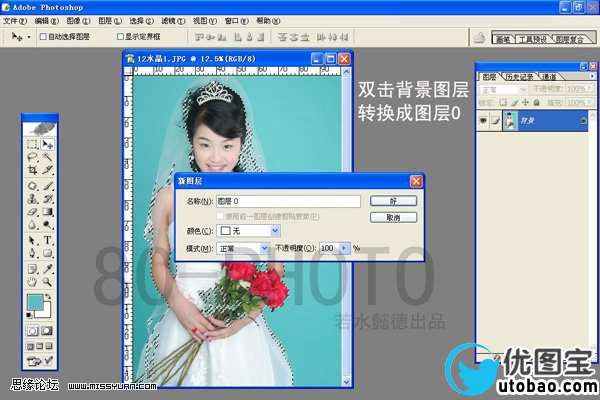The image size is (600, 400).
Task: Hide the Background layer eye icon
Action: [x=483, y=121]
